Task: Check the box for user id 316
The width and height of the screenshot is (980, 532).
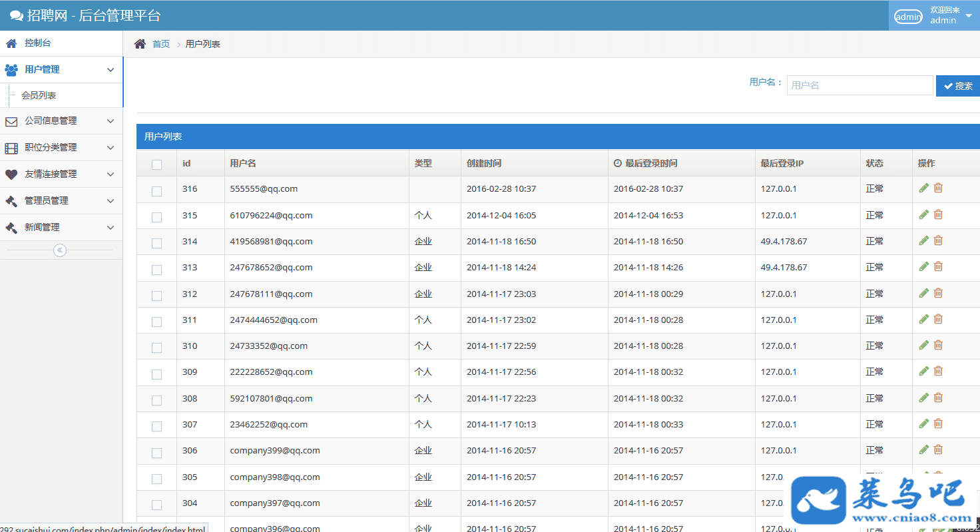Action: (x=156, y=191)
